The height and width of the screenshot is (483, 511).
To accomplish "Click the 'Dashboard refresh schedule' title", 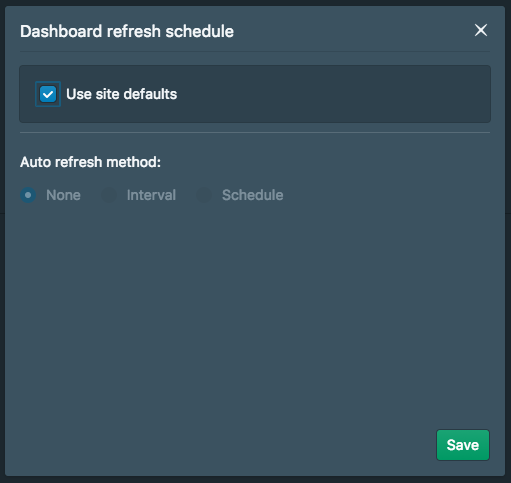I will (x=127, y=31).
